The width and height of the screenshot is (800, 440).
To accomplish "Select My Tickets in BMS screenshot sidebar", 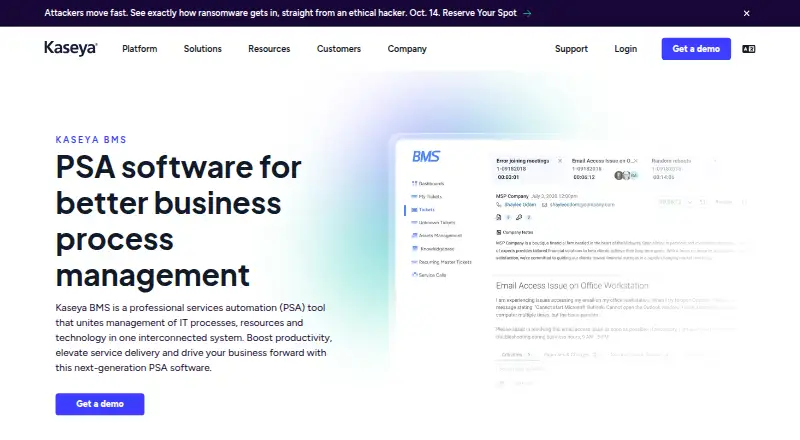I will click(x=427, y=197).
